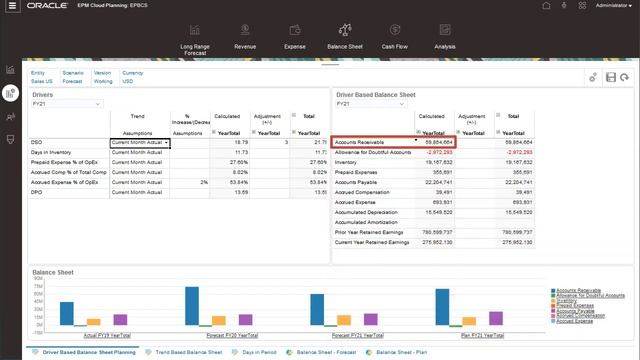
Task: Click Accumulated Depreciation row label
Action: coord(366,213)
